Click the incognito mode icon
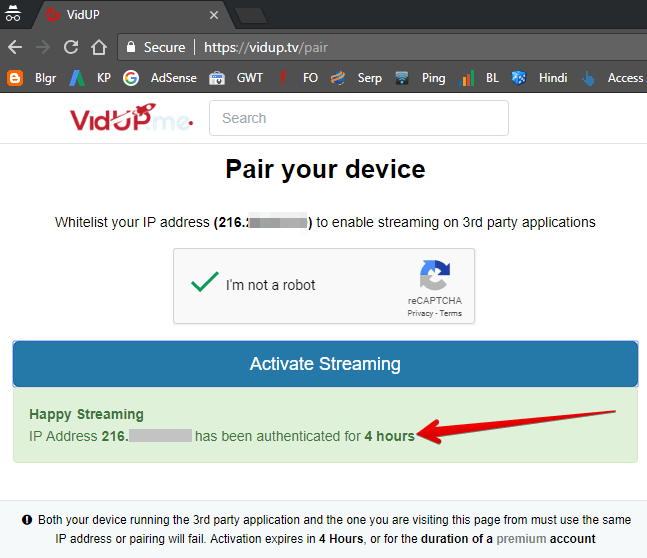Image resolution: width=647 pixels, height=558 pixels. pyautogui.click(x=13, y=13)
